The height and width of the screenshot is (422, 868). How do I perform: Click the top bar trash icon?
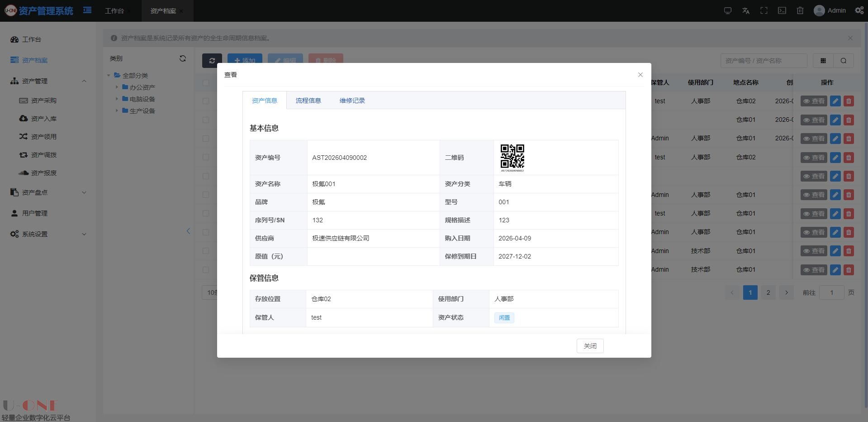(x=800, y=10)
